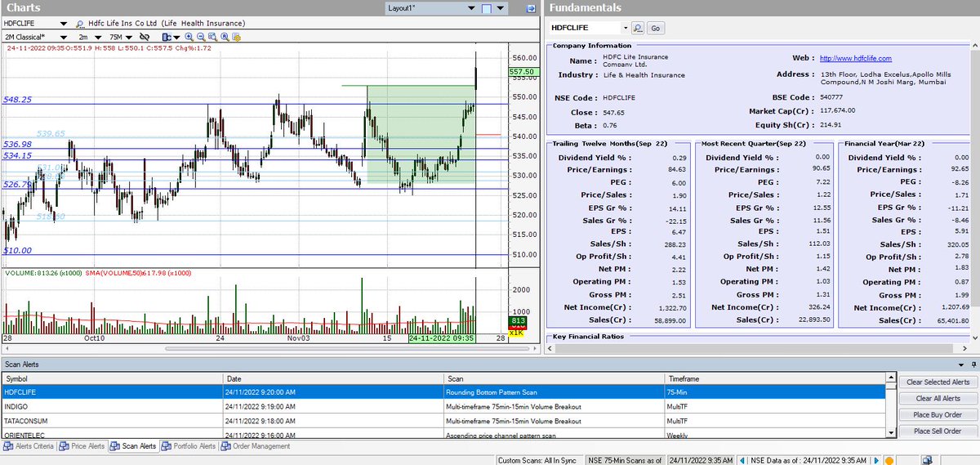Click the layout grid square icon
The image size is (980, 465).
click(486, 8)
